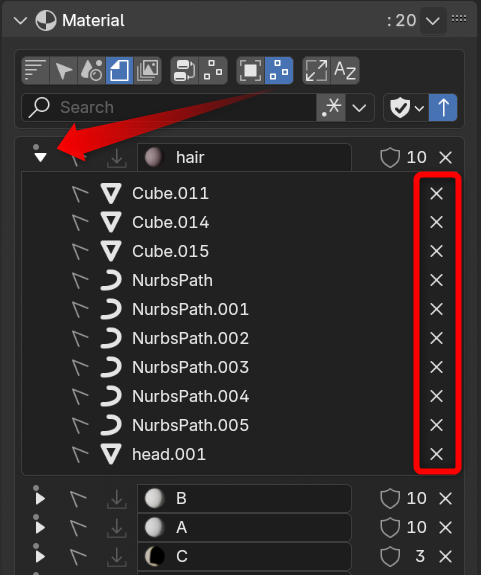Remove the hair material with its X
Screen dimensions: 481x575
pyautogui.click(x=445, y=158)
